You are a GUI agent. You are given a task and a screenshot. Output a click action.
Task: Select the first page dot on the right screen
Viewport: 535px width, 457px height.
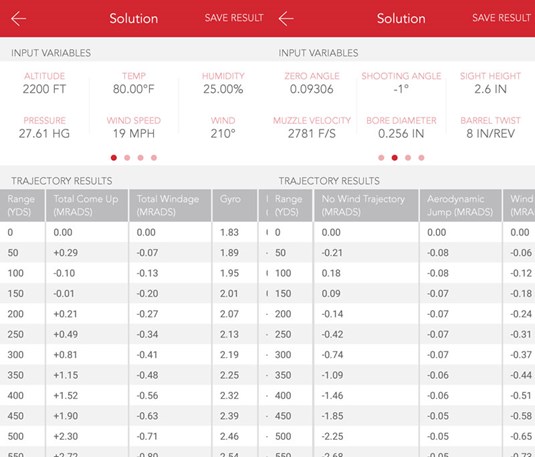click(x=381, y=158)
